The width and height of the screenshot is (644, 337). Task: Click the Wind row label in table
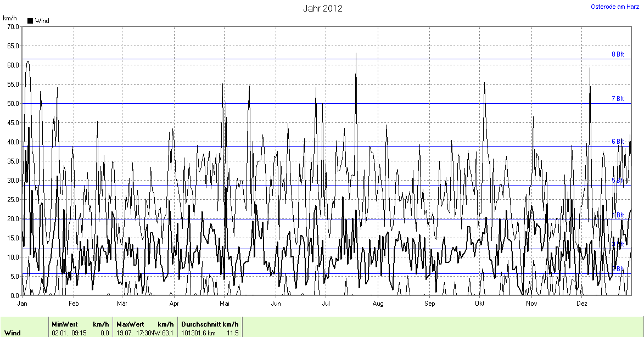[x=13, y=333]
